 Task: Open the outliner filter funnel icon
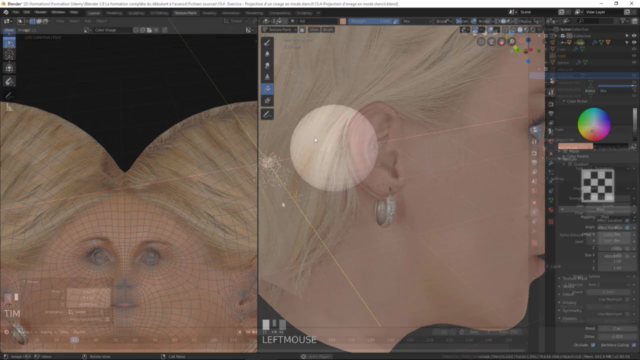coord(623,21)
